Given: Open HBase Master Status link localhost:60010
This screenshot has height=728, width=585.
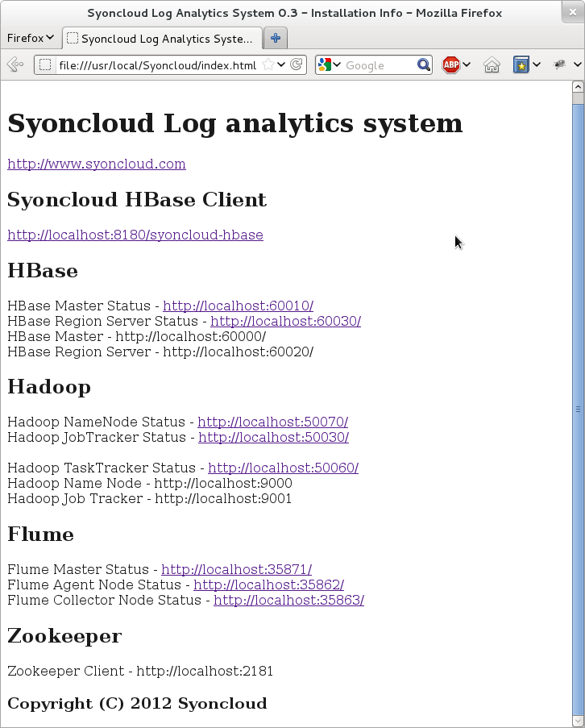Looking at the screenshot, I should click(238, 306).
